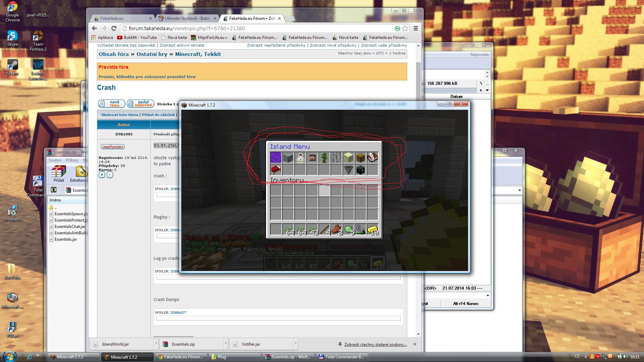
Task: Expand the IslandWorld.jar download options arrow
Action: click(x=156, y=344)
